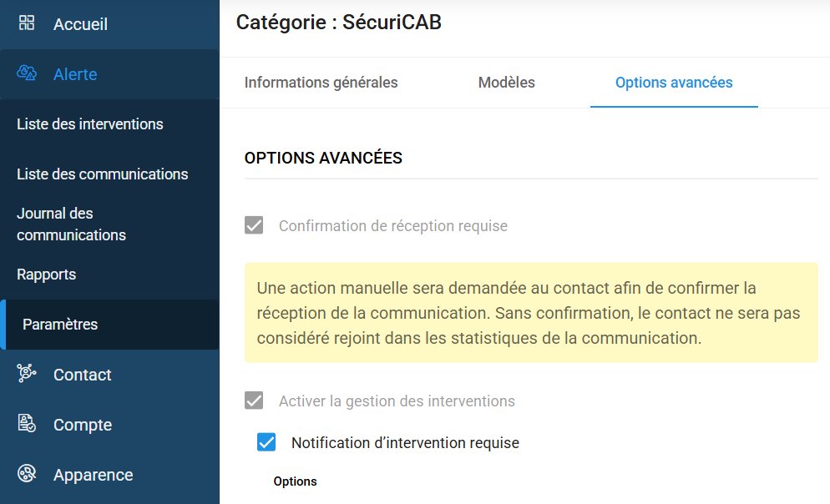The height and width of the screenshot is (504, 830).
Task: Click the Apparence palette icon
Action: [x=28, y=474]
